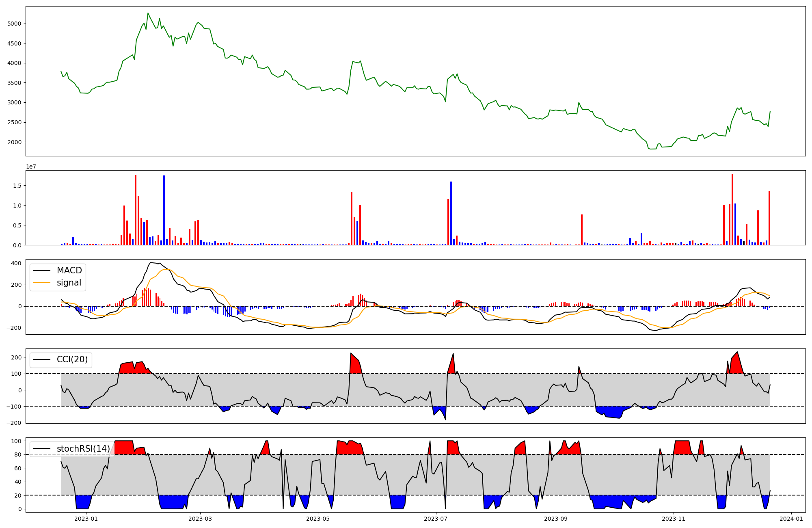Click the MACD legend label
This screenshot has width=812, height=528.
tap(69, 270)
